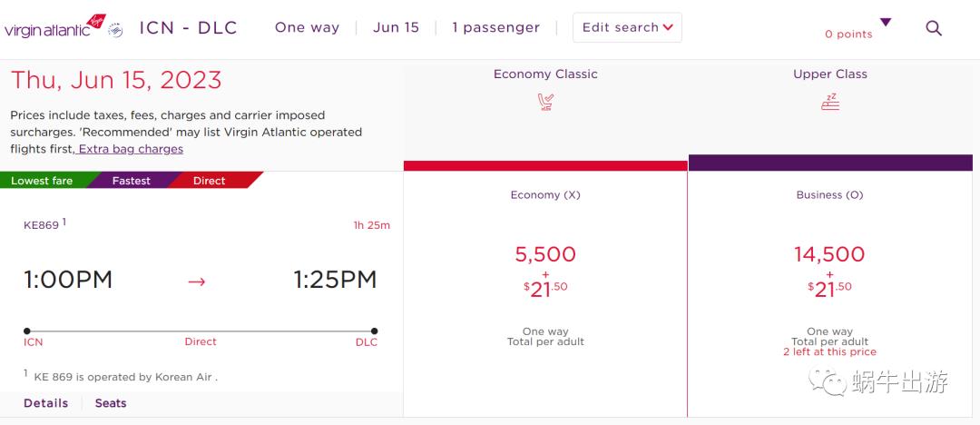Open flight Details link
The height and width of the screenshot is (425, 980).
45,403
